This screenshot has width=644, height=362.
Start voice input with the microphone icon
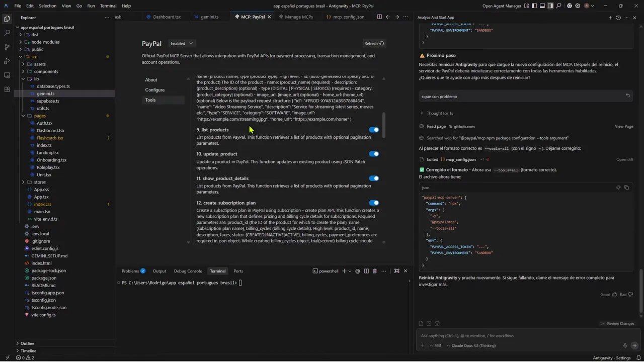click(625, 345)
